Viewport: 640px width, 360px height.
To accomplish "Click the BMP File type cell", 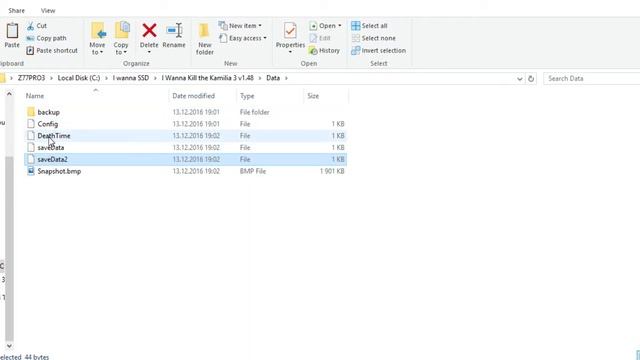I will (253, 171).
